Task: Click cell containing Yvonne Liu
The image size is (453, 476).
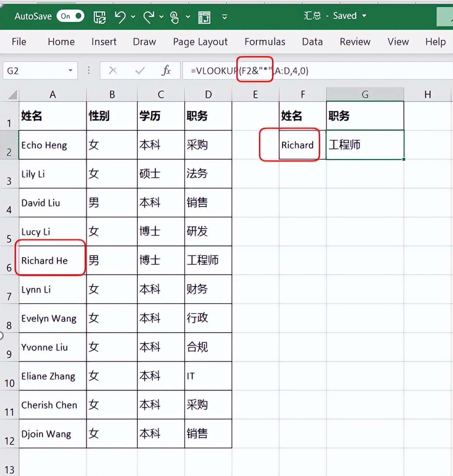Action: (x=53, y=347)
